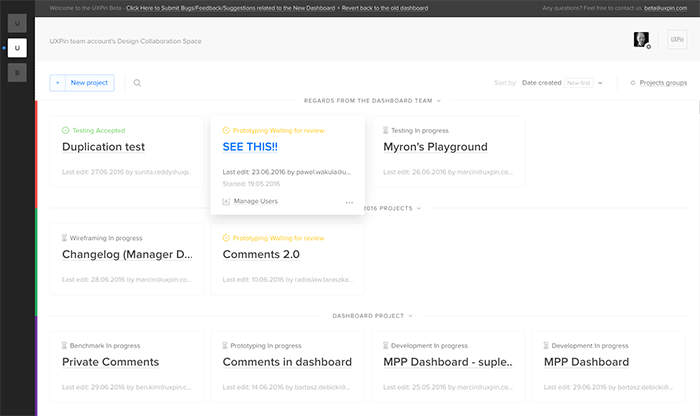700x416 pixels.
Task: Open Submit Bugs/Feedback/Suggestions link
Action: [x=230, y=8]
